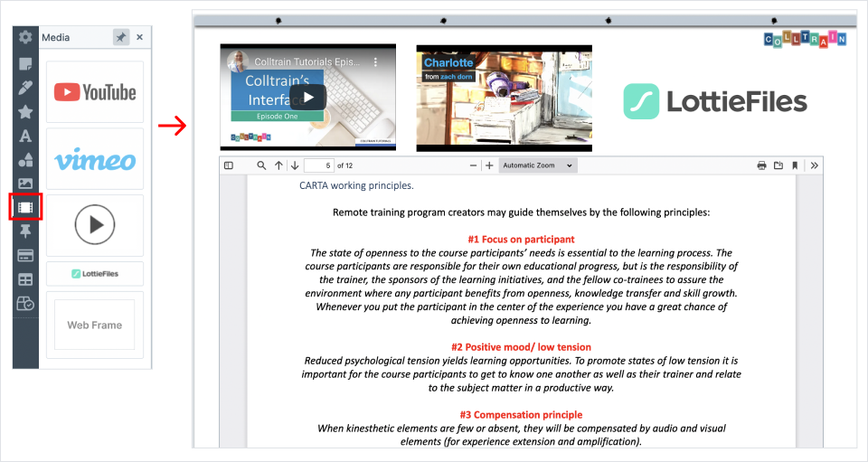Click the '#3 Compensation principle' heading
Screen dimensions: 868x462
click(521, 414)
